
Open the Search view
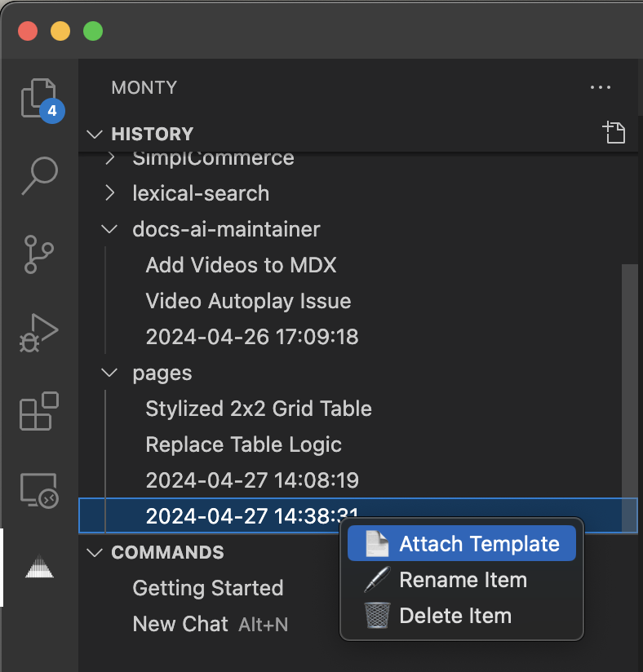click(x=39, y=175)
